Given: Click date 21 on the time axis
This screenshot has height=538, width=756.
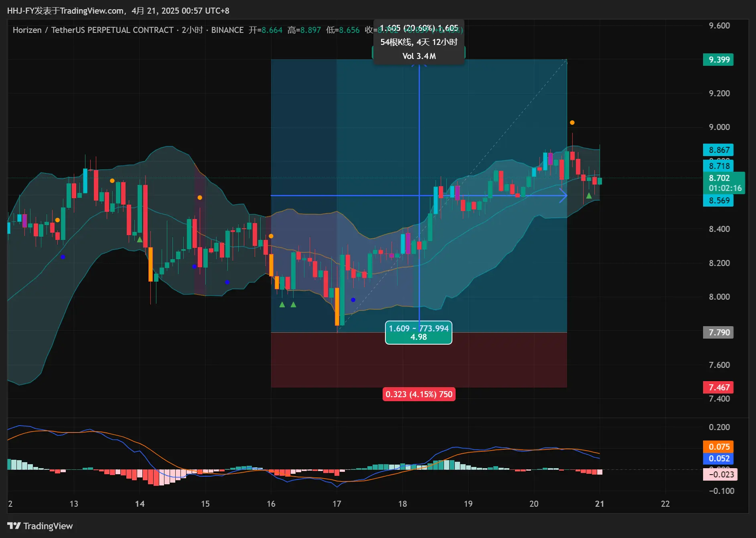Looking at the screenshot, I should (600, 504).
